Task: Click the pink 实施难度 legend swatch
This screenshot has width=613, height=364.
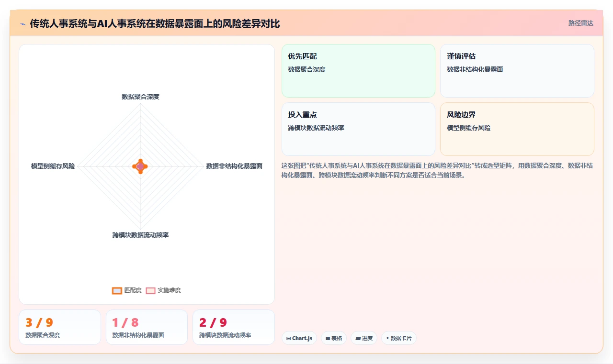Action: point(151,290)
